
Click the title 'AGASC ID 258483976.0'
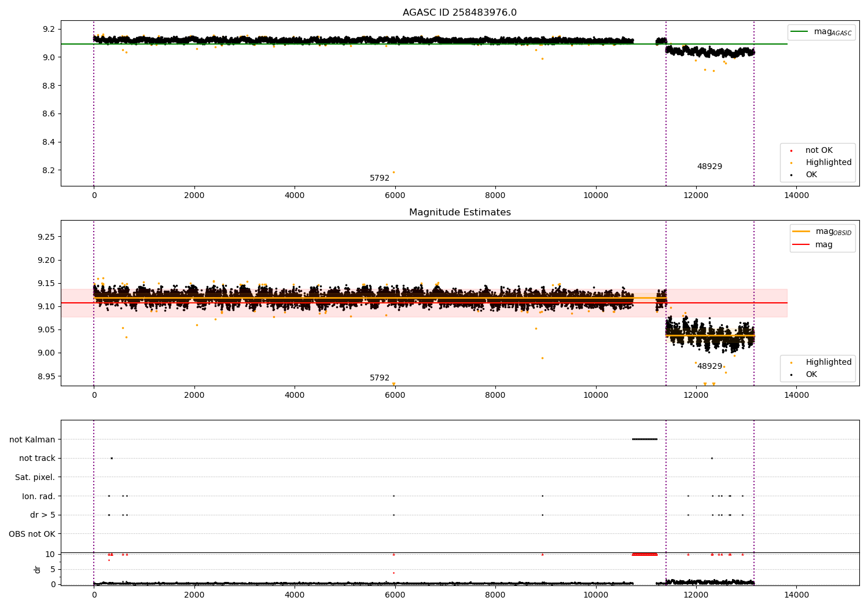coord(459,13)
